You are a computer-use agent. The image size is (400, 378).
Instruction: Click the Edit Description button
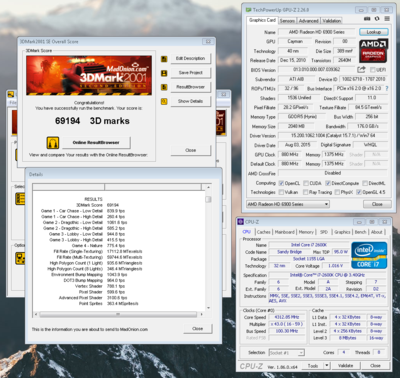pos(190,58)
